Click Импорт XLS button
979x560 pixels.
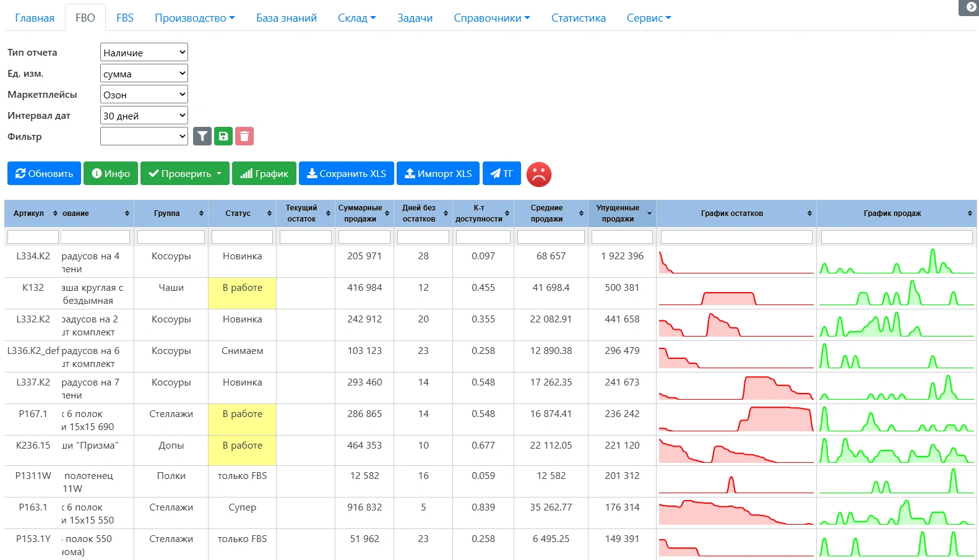438,173
